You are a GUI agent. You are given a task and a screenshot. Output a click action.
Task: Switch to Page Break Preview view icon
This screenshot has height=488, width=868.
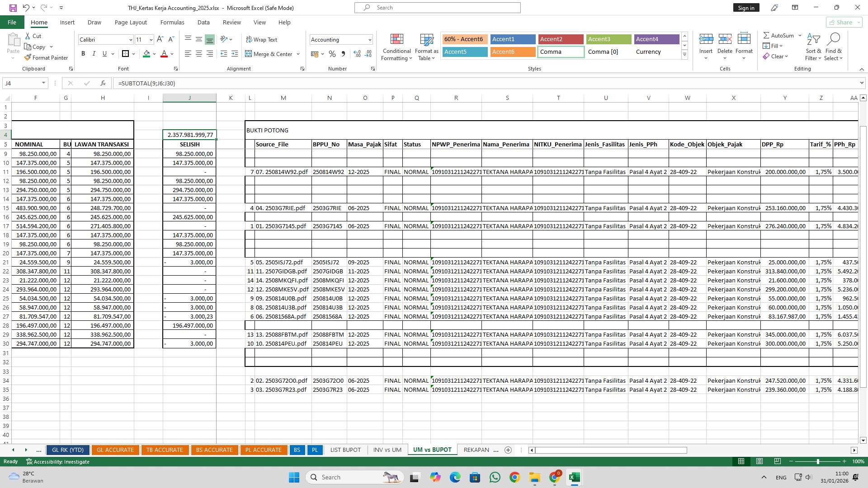coord(777,461)
